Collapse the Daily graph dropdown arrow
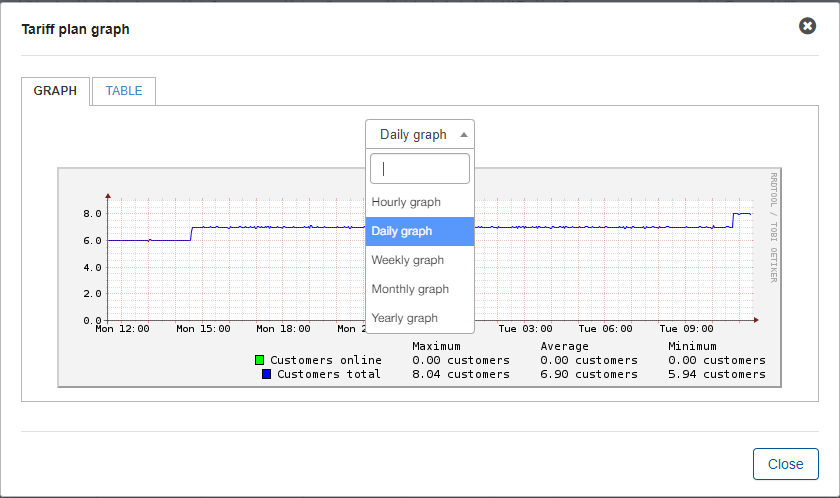The height and width of the screenshot is (498, 840). click(x=464, y=134)
